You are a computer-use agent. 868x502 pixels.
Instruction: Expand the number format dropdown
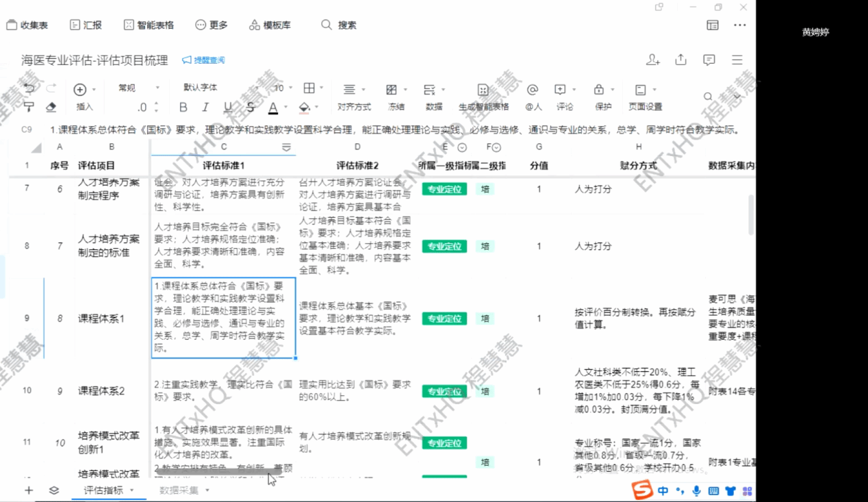[x=137, y=88]
